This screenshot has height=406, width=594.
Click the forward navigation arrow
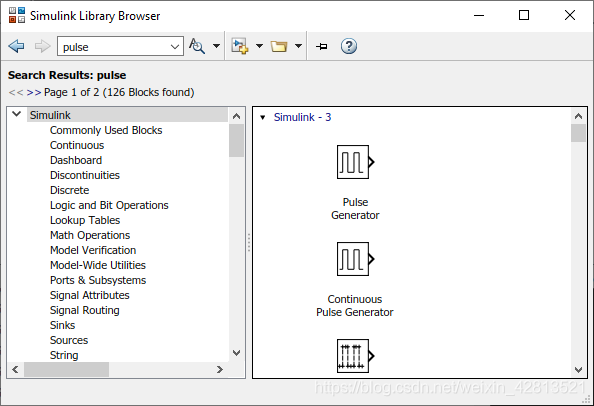point(42,46)
